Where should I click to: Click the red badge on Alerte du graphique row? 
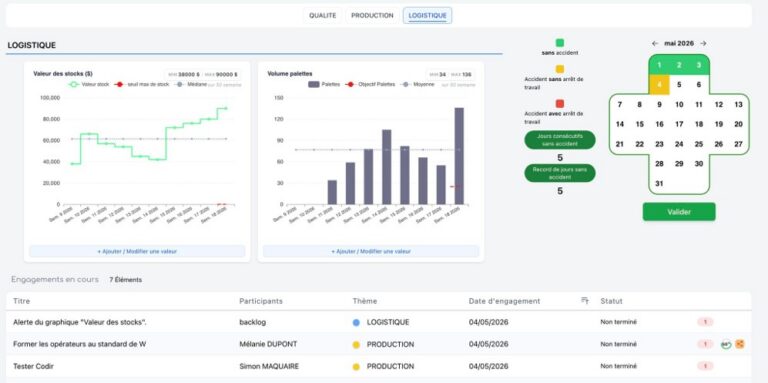(705, 322)
